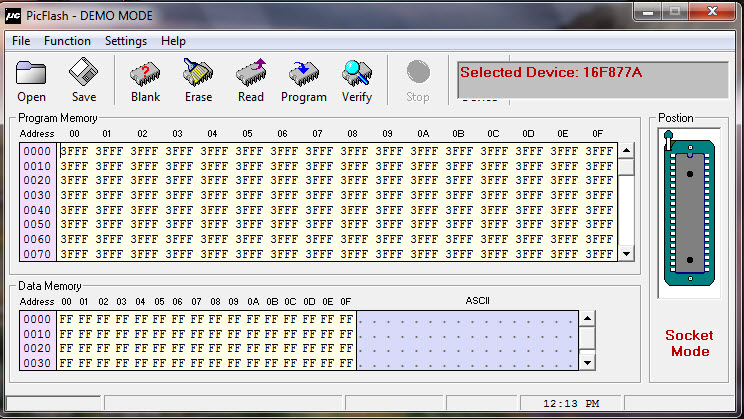Click the Socket Mode label
Image resolution: width=744 pixels, height=419 pixels.
(689, 343)
